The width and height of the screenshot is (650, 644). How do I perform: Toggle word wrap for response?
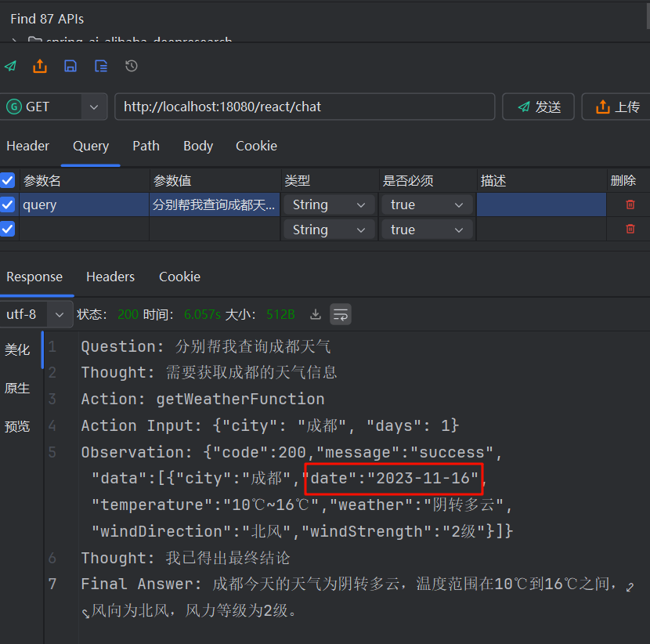[341, 314]
